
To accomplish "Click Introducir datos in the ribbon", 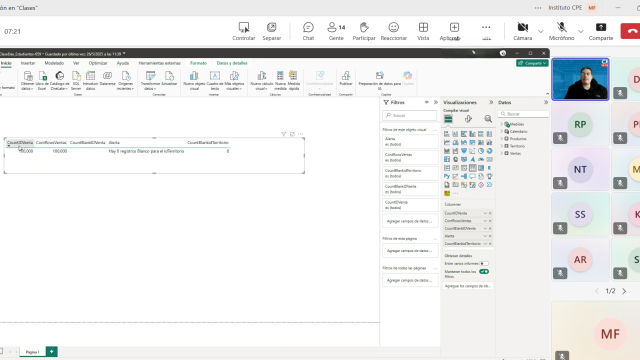I will [91, 80].
